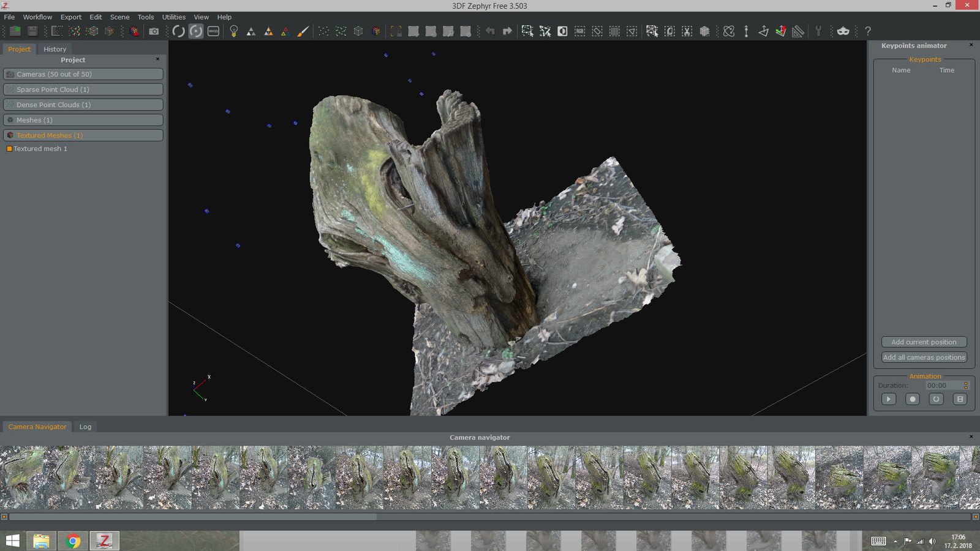Take a screenshot with the camera icon
The width and height of the screenshot is (980, 551).
153,31
